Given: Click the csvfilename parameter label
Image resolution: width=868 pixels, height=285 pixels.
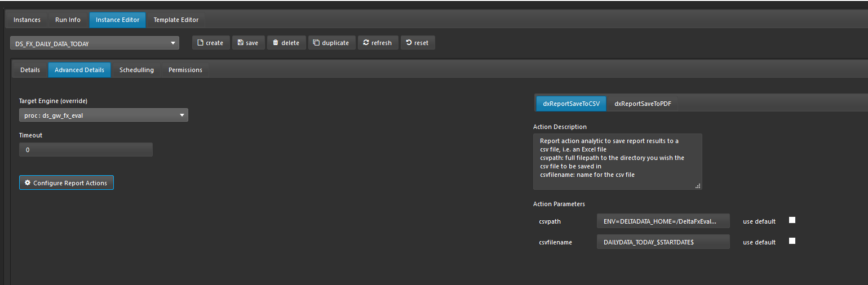Looking at the screenshot, I should [x=555, y=242].
